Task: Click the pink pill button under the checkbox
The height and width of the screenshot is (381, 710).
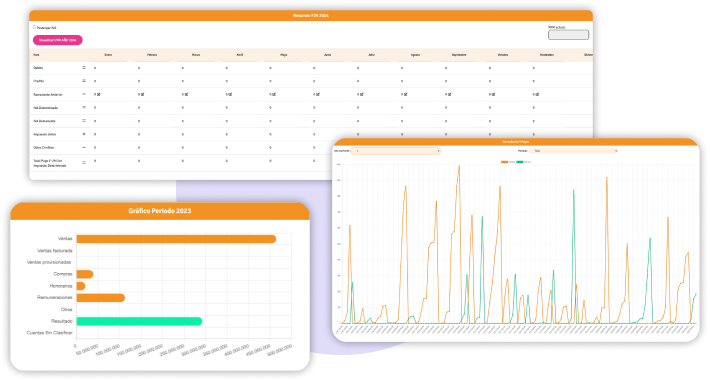Action: [58, 40]
